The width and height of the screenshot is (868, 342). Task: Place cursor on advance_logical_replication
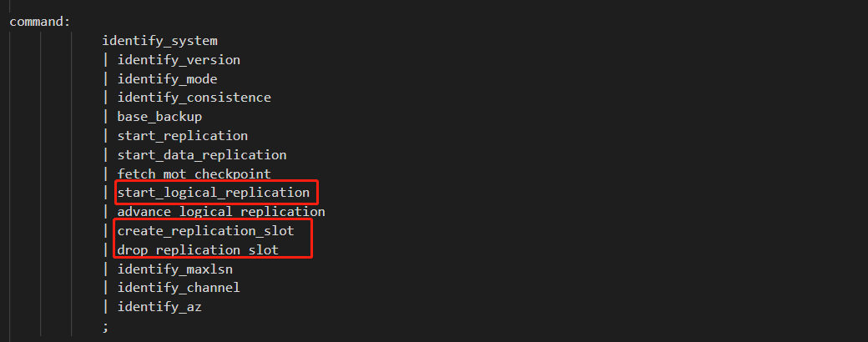coord(220,212)
